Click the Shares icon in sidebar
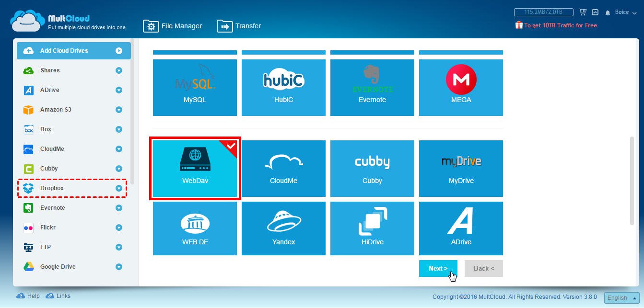644x308 pixels. coord(28,70)
